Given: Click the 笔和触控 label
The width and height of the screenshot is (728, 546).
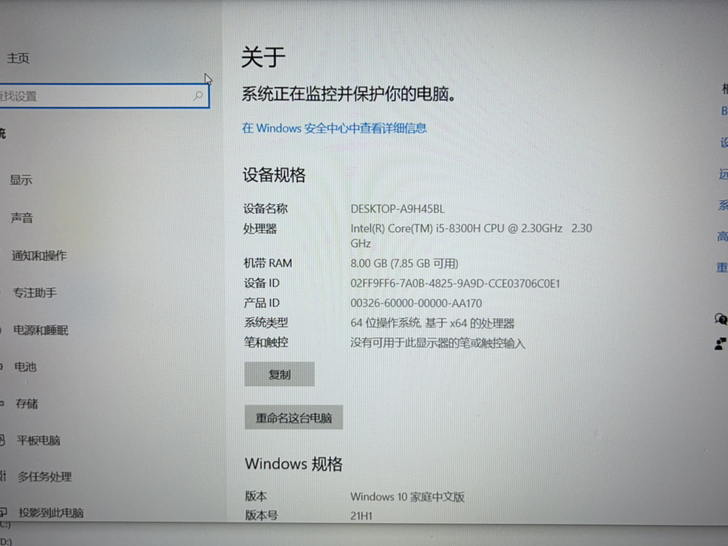Looking at the screenshot, I should pyautogui.click(x=266, y=342).
